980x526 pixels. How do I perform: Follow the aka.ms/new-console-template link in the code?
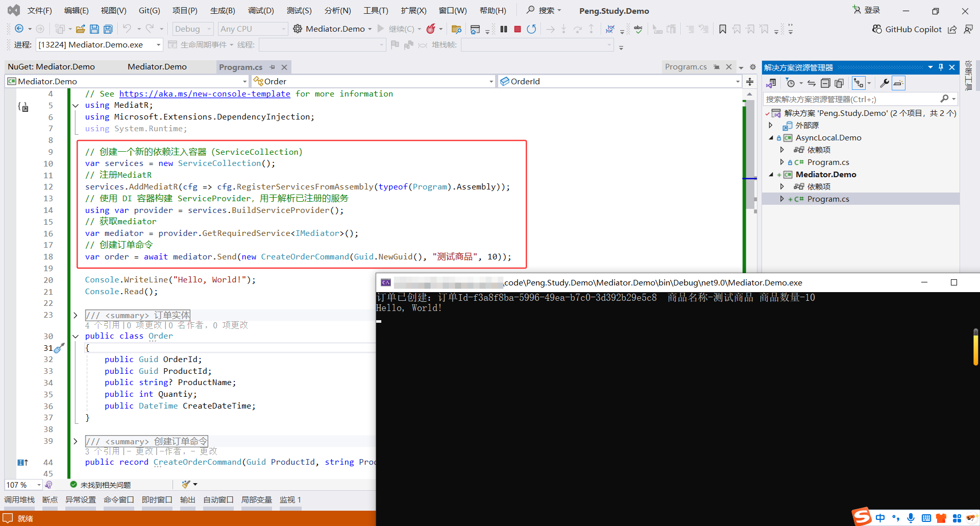pos(205,94)
